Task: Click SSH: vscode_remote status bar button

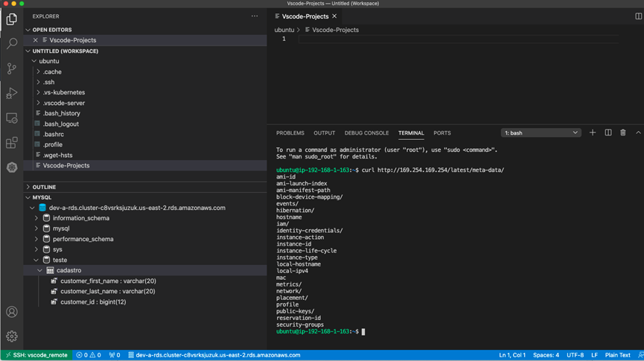Action: 36,355
